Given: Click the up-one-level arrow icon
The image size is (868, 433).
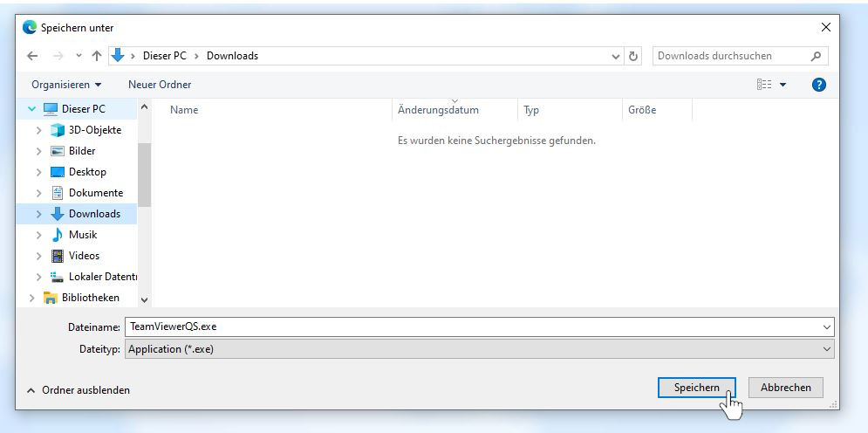Looking at the screenshot, I should 96,56.
